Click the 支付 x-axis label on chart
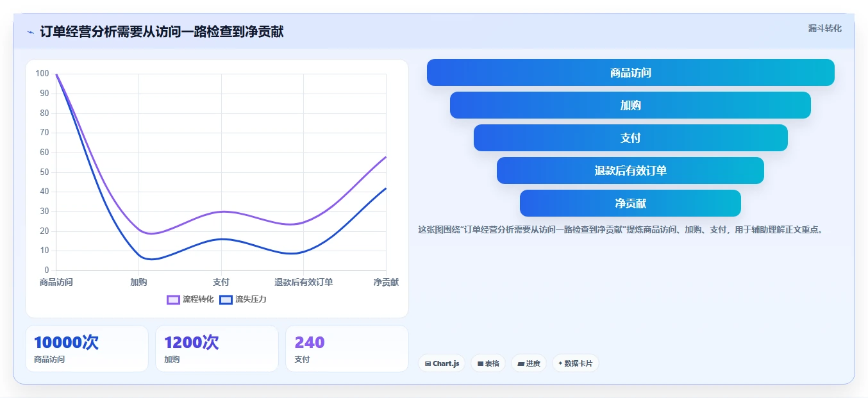 221,282
